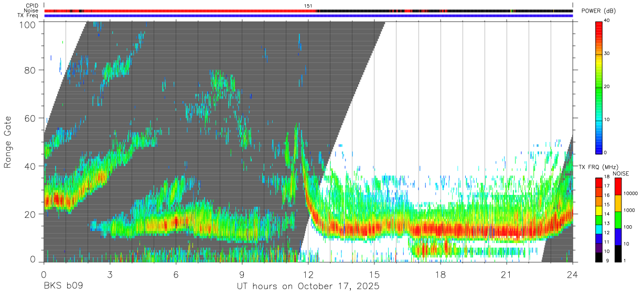
Task: Click the 40 label on Range Gate axis
Action: pyautogui.click(x=29, y=166)
